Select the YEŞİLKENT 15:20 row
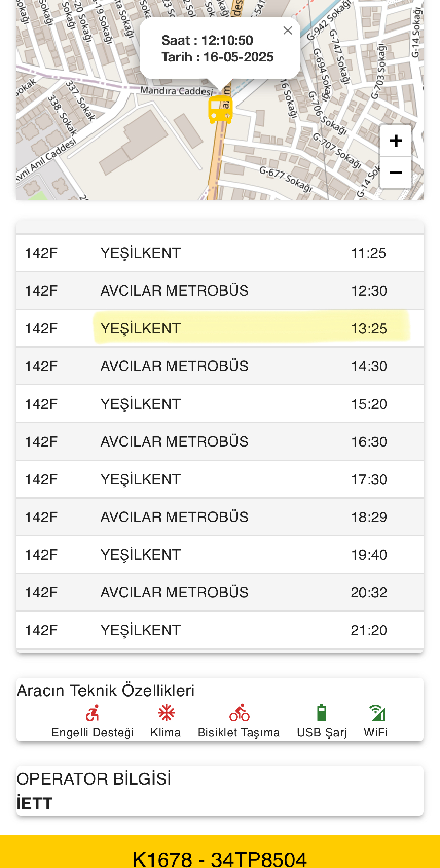Viewport: 440px width, 868px height. pos(220,404)
